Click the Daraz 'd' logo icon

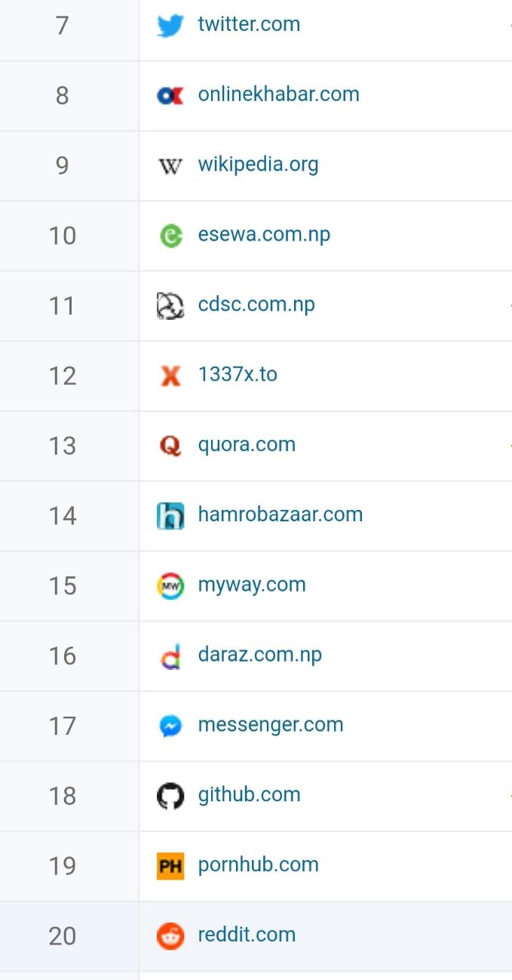[x=170, y=655]
